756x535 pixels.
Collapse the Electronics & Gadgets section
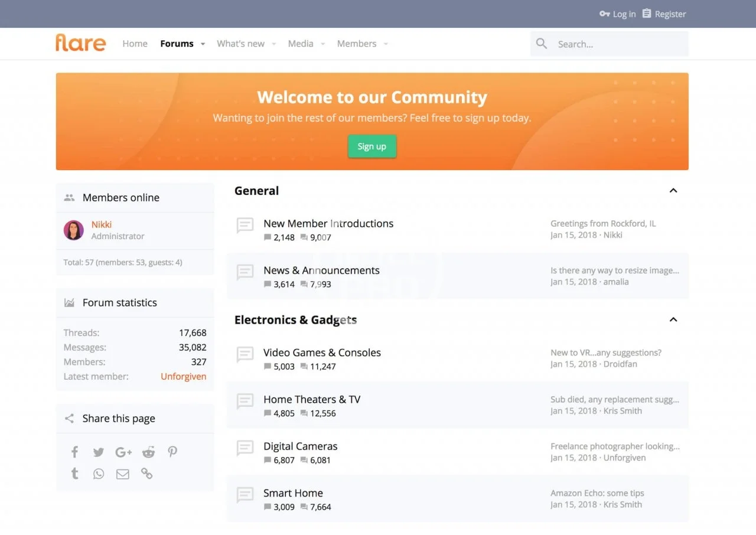(x=673, y=319)
